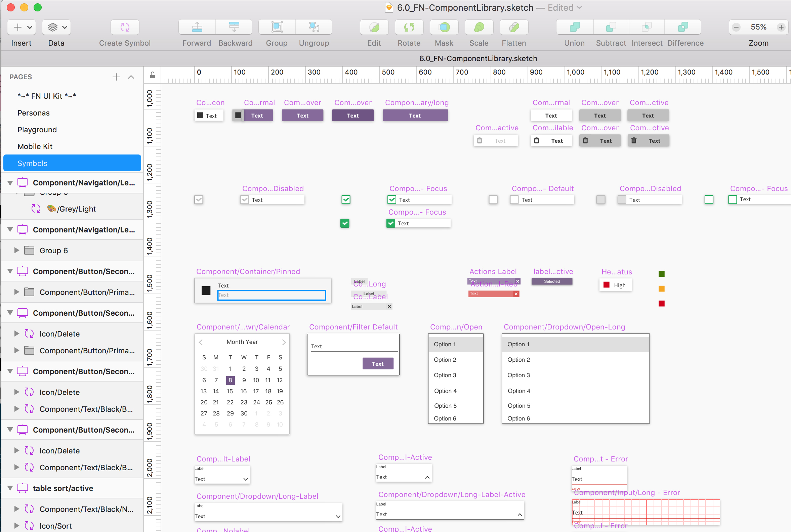
Task: Toggle checked Text checkbox under Disabled label
Action: click(x=244, y=199)
